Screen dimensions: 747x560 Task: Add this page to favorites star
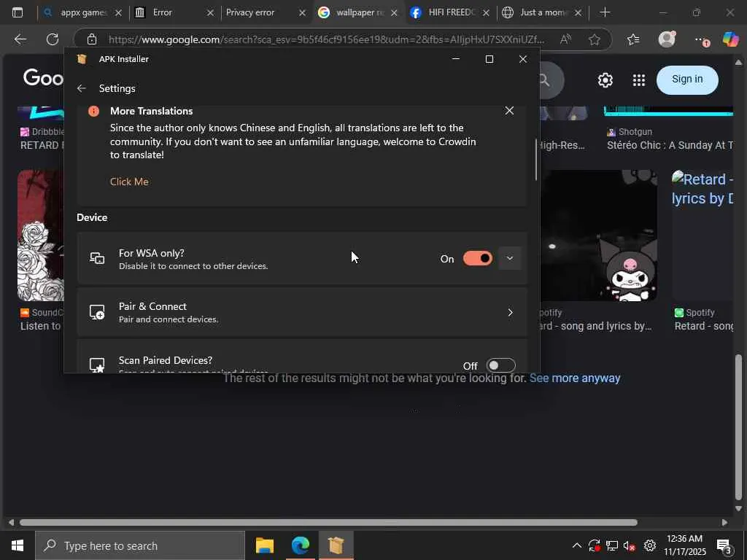[x=594, y=39]
